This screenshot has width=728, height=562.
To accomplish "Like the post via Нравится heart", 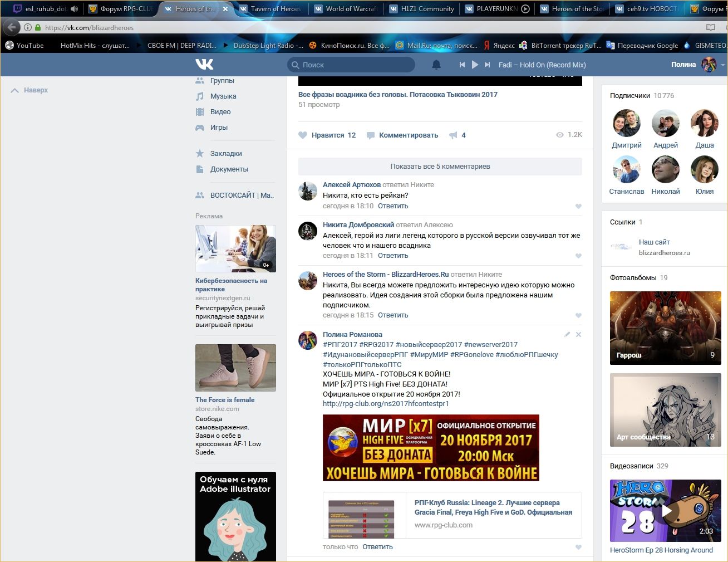I will tap(303, 135).
